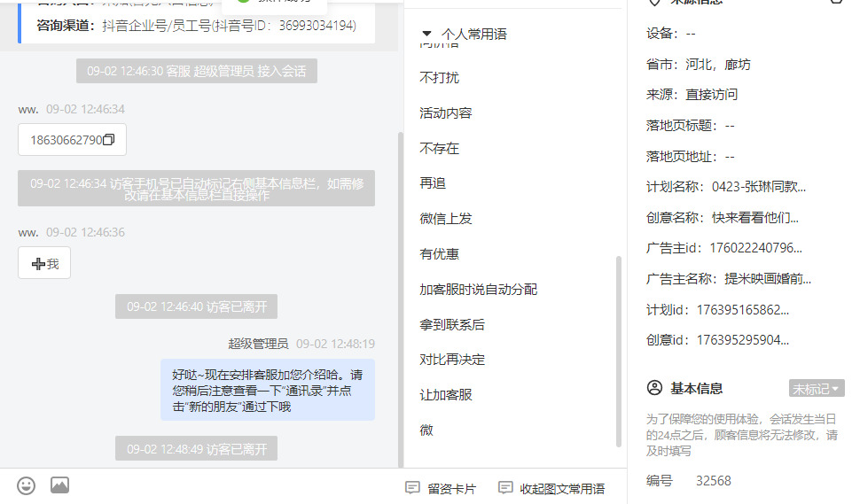Click the admin reply starting with 好哒
This screenshot has height=504, width=852.
point(268,390)
